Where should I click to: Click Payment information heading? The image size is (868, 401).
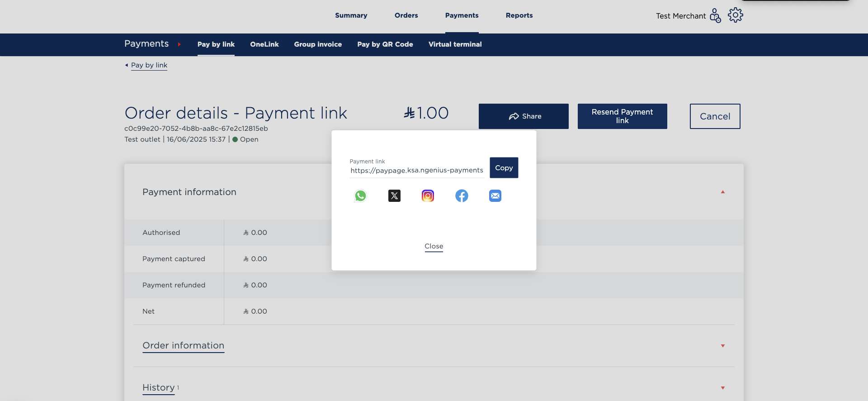(189, 192)
